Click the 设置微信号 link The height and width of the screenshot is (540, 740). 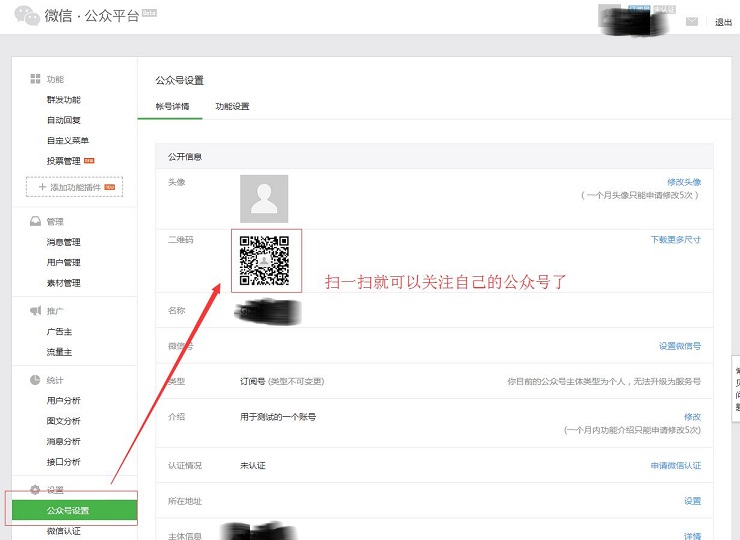coord(680,346)
